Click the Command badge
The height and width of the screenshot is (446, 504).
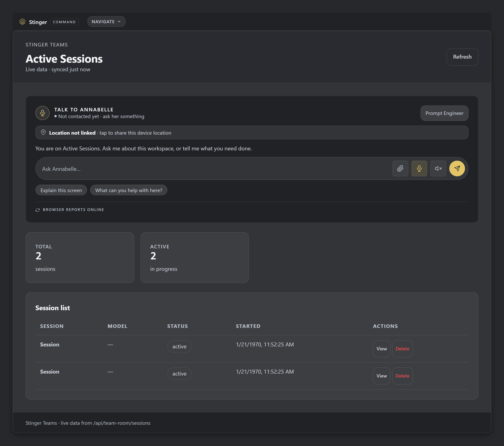click(64, 22)
